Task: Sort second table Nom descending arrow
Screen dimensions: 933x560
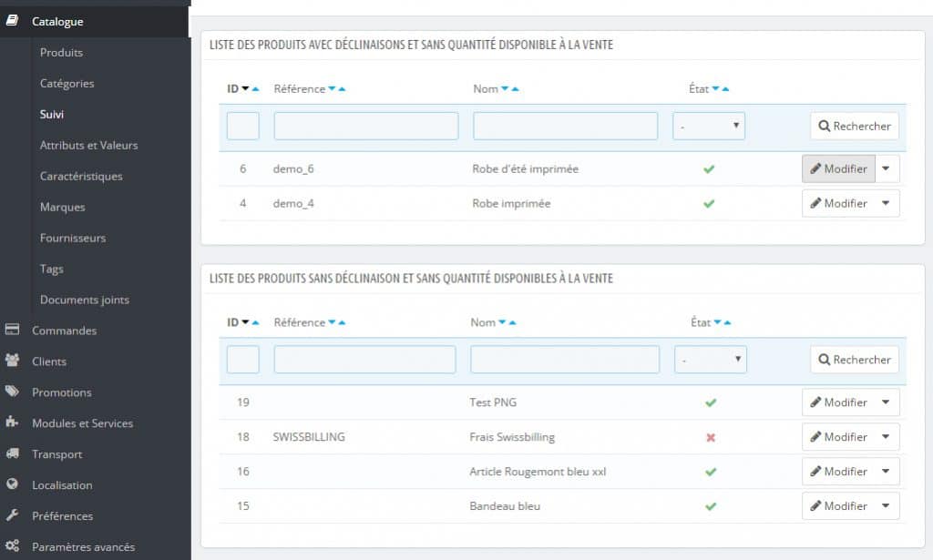Action: coord(502,322)
